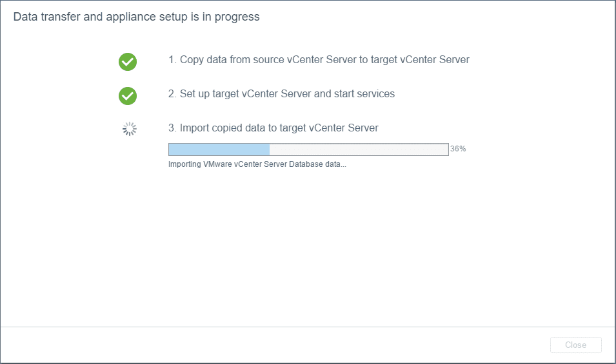Select the 'Importing VMware vCenter Server Database data...' status text
616x364 pixels.
pyautogui.click(x=257, y=164)
